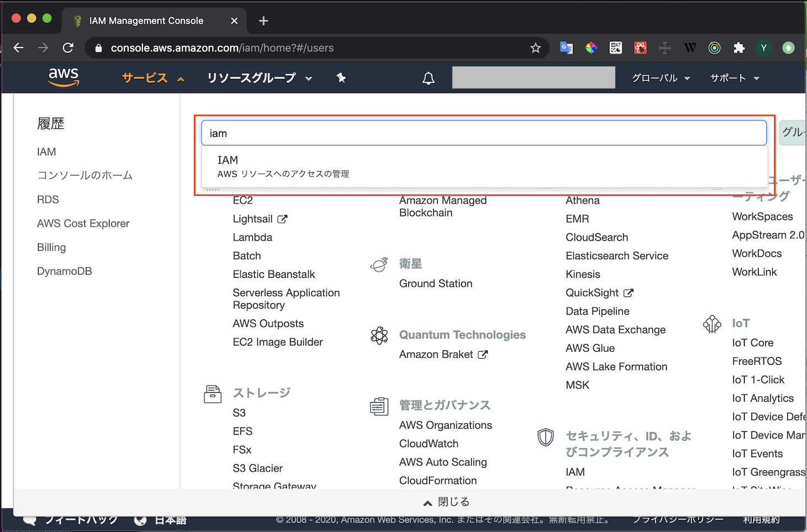Select the IAM search suggestion

[484, 166]
